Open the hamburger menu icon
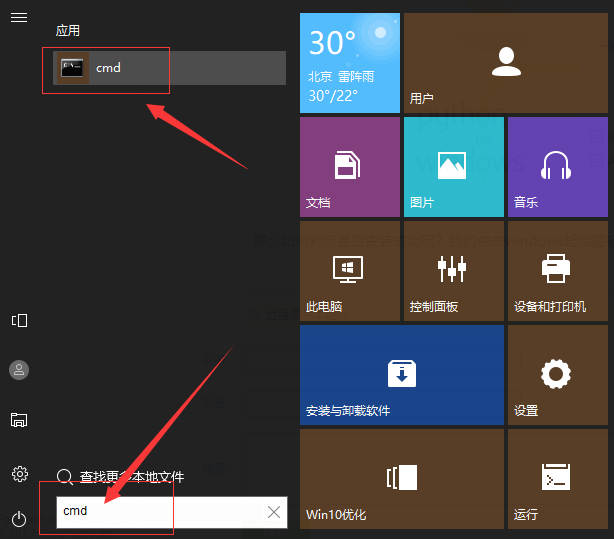 (x=18, y=18)
